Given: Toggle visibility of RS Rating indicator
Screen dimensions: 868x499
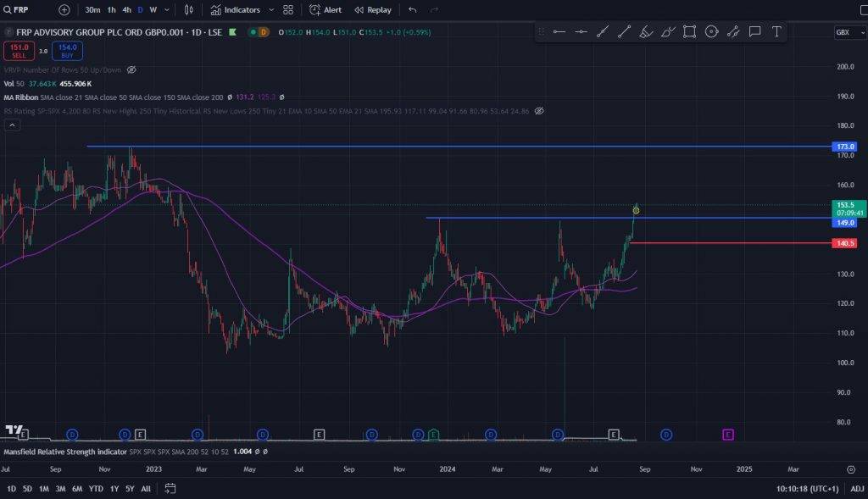Looking at the screenshot, I should click(539, 111).
